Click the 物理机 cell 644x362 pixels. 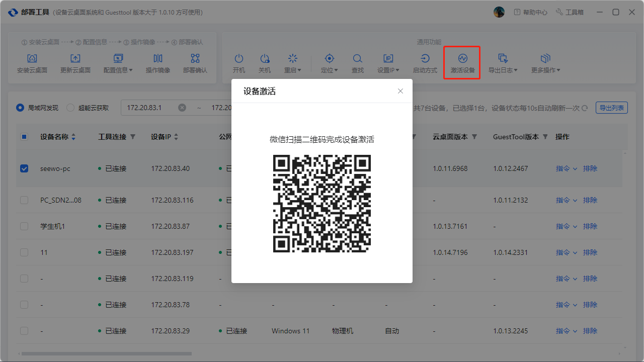[x=343, y=331]
